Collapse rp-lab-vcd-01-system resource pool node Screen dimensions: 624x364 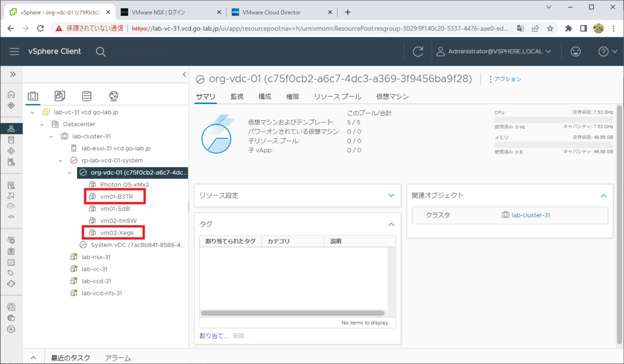60,161
